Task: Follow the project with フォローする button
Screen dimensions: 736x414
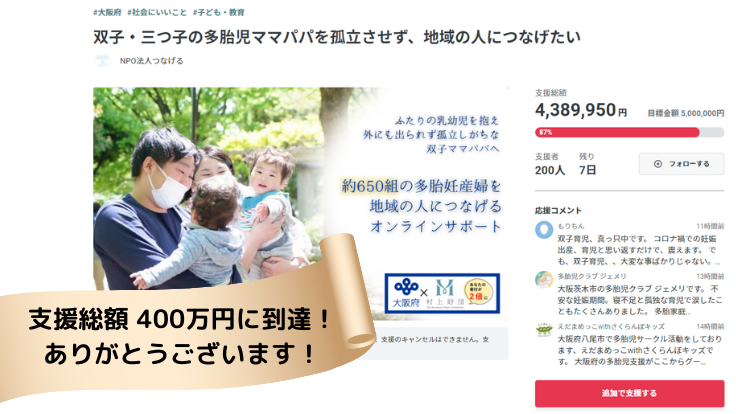Action: 681,164
